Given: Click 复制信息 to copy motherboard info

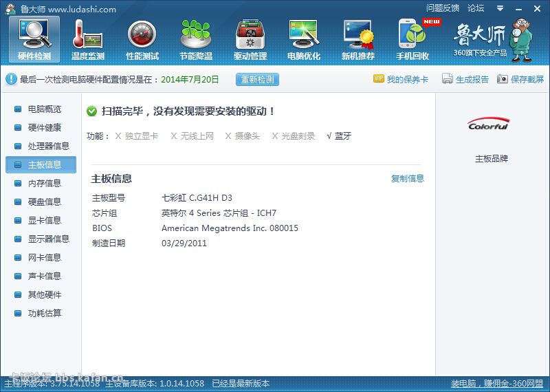Looking at the screenshot, I should coord(408,178).
